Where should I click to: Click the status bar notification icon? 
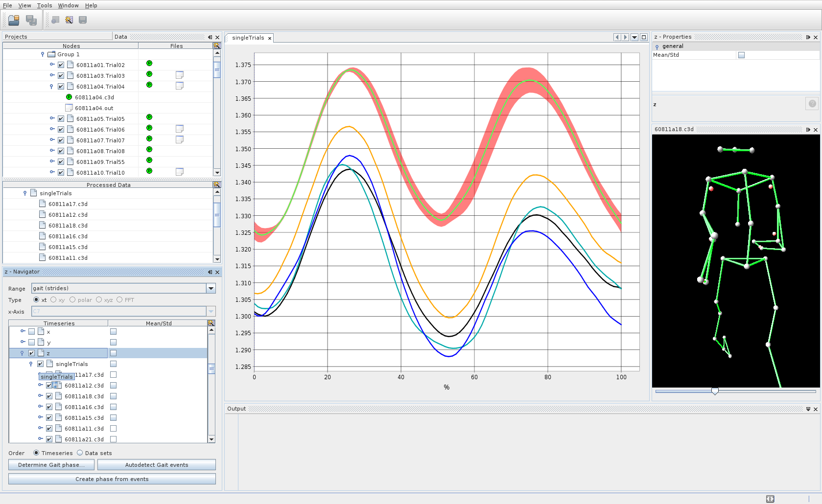(770, 499)
